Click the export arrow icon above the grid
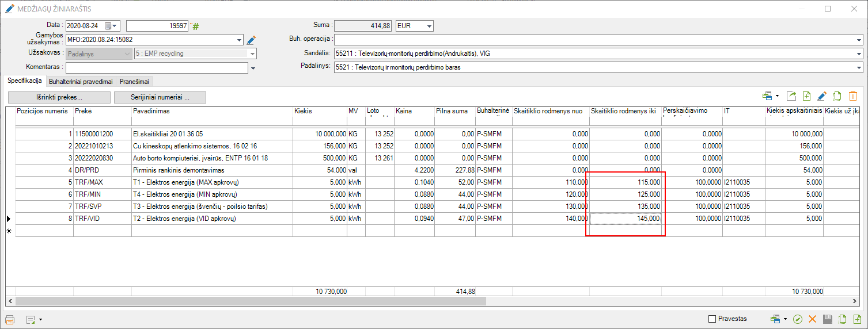Viewport: 868px width, 329px height. coord(791,96)
